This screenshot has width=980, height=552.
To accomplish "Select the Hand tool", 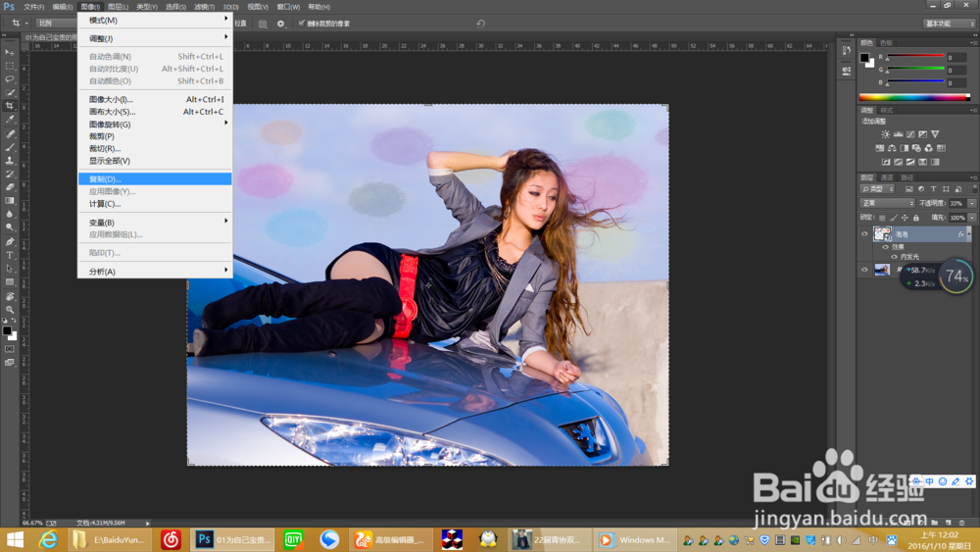I will pos(10,296).
